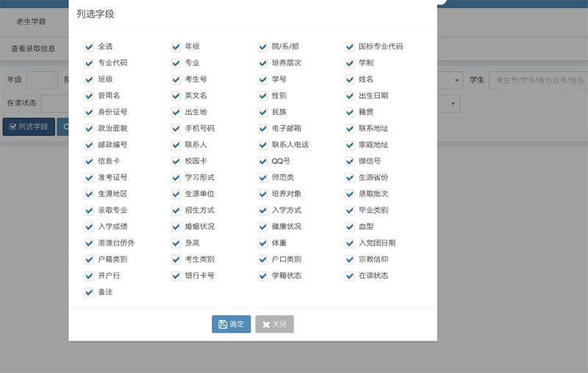The width and height of the screenshot is (588, 373).
Task: Uncheck the 健康状况 checkbox
Action: (x=262, y=227)
